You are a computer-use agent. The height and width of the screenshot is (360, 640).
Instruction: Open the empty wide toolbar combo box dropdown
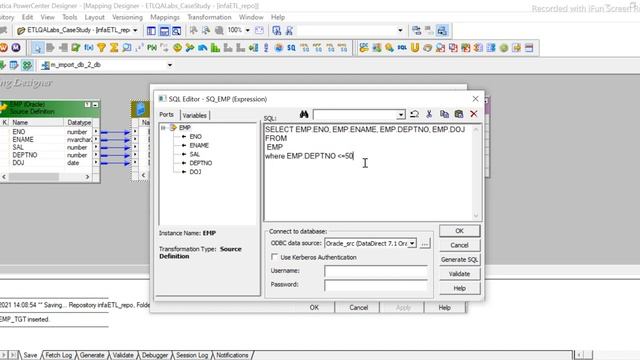[400, 31]
